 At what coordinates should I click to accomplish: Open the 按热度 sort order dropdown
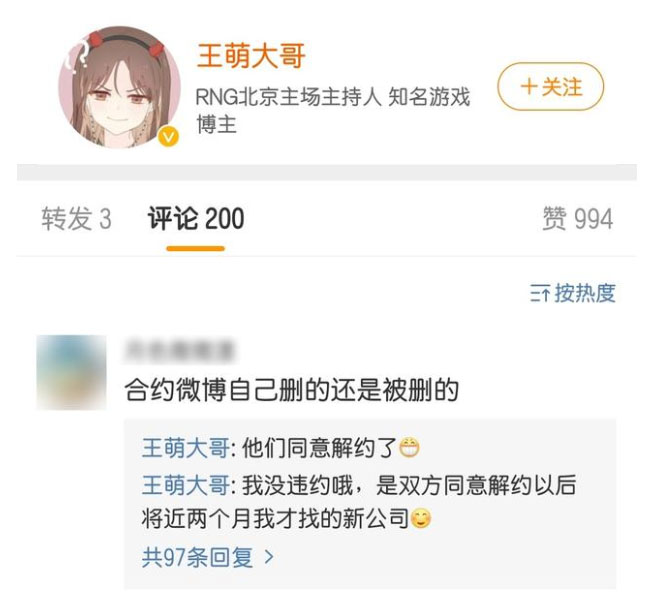(572, 293)
